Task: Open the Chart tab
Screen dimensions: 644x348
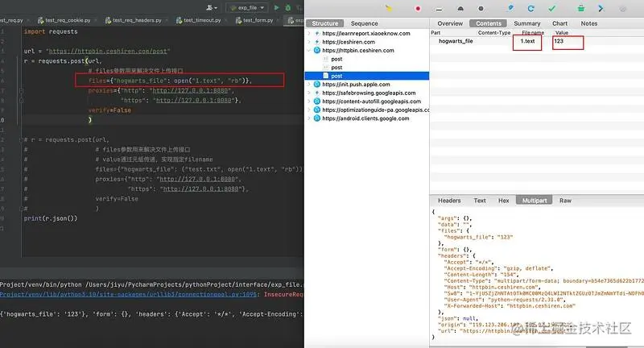Action: [x=559, y=23]
